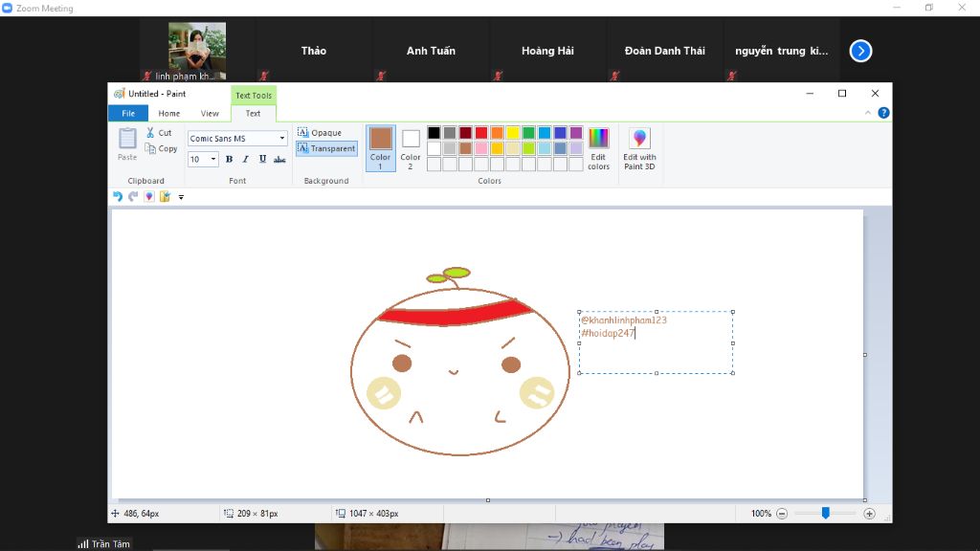
Task: Open Paint Help question mark icon
Action: (883, 113)
